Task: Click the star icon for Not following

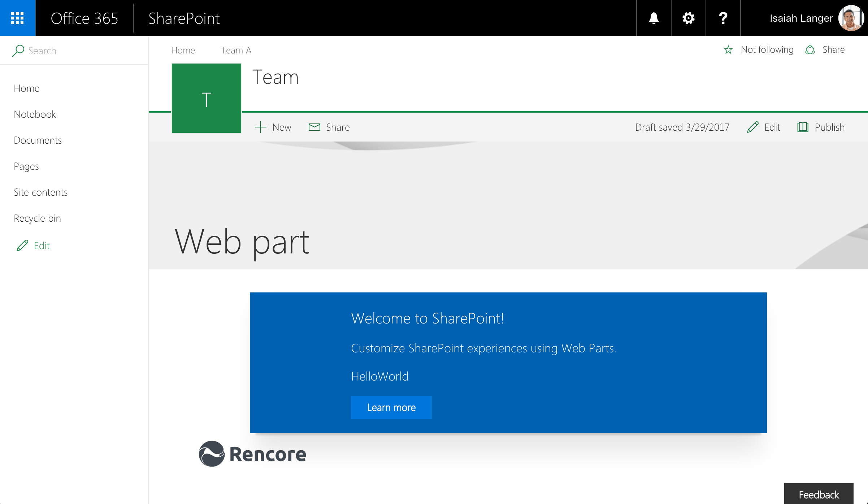Action: (728, 50)
